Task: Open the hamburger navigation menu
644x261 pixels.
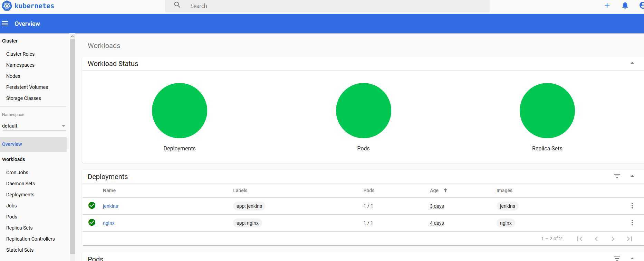Action: coord(5,24)
